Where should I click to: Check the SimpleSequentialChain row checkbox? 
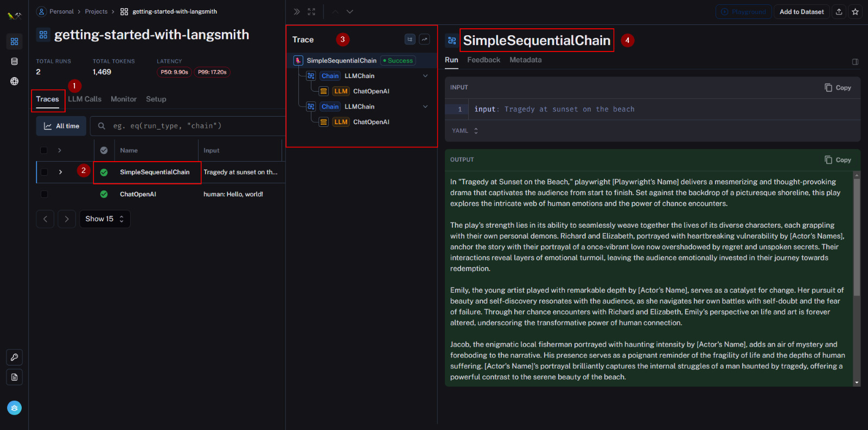click(x=44, y=172)
